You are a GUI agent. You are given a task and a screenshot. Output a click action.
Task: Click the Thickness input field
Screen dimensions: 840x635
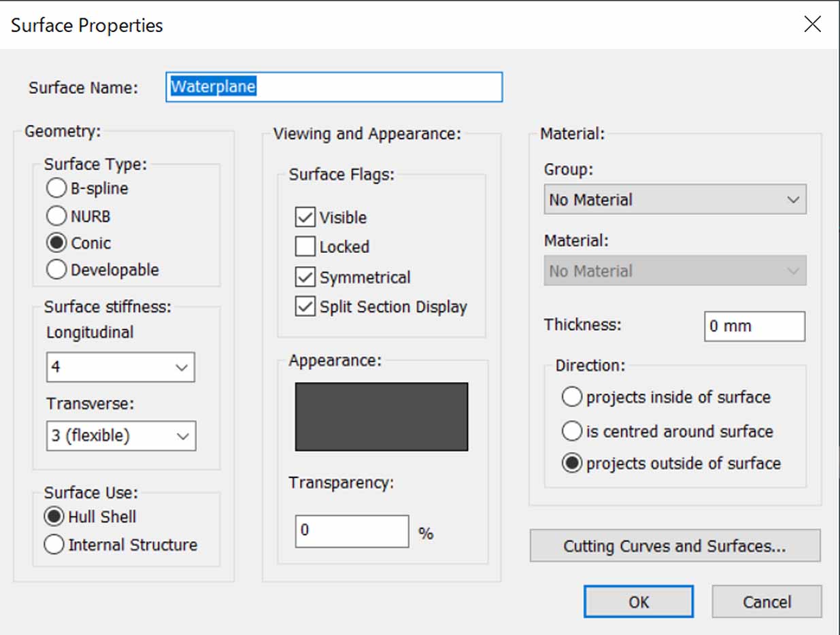(x=754, y=326)
